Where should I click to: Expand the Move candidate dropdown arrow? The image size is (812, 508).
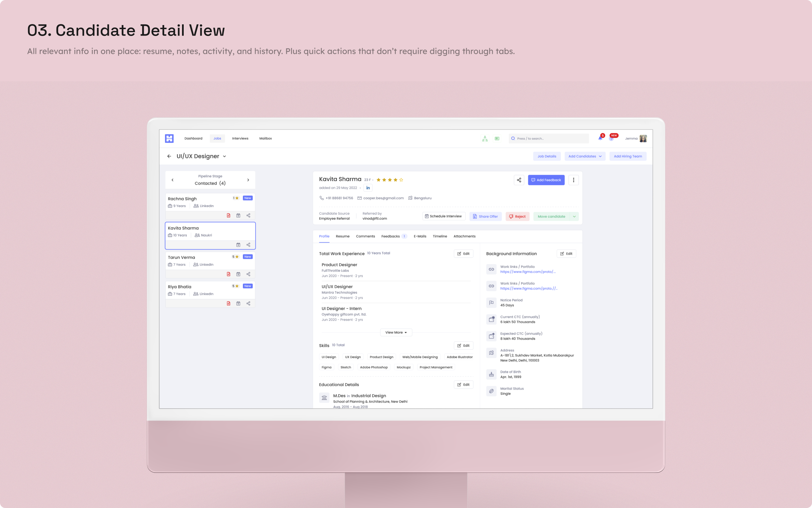pos(574,216)
